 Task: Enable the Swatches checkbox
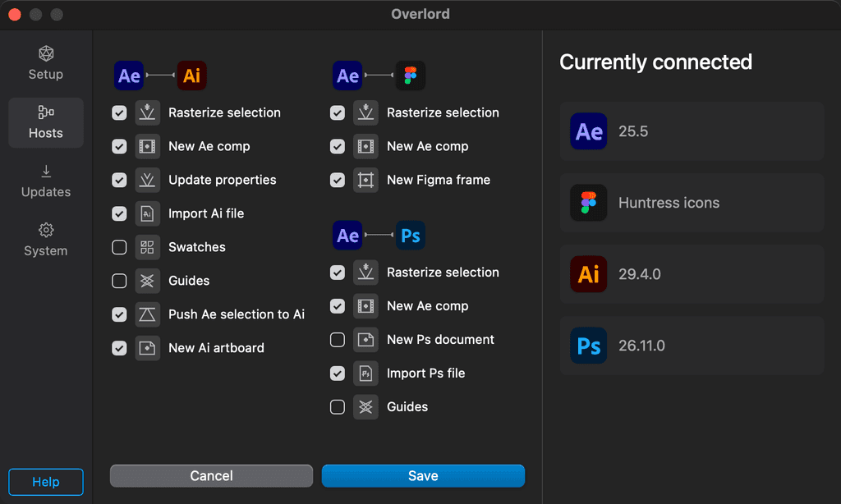point(119,247)
